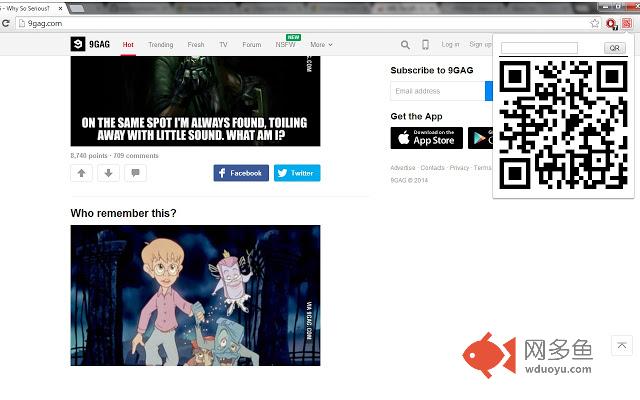Screen dimensions: 640x400
Task: Click the '8,740 points' text
Action: pos(89,156)
